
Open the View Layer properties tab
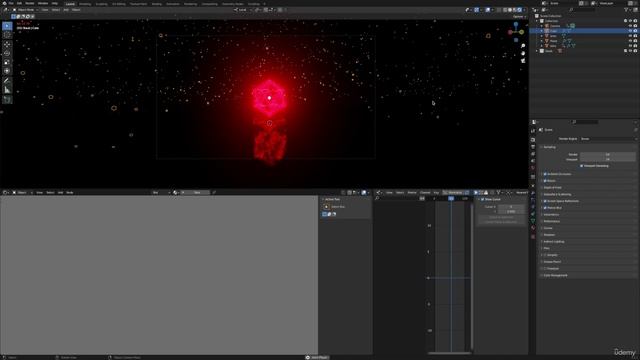pyautogui.click(x=533, y=154)
